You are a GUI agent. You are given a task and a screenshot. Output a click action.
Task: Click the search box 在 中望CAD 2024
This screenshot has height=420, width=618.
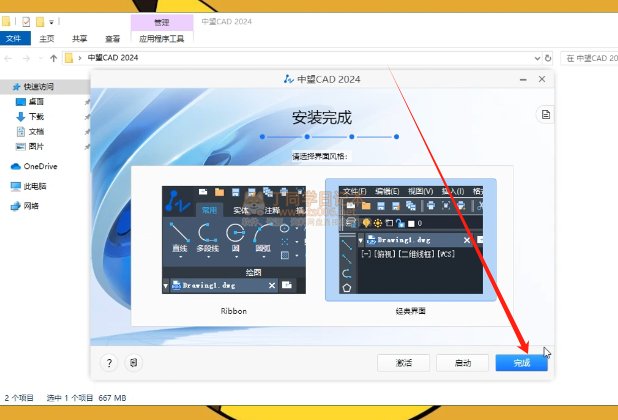tap(589, 58)
